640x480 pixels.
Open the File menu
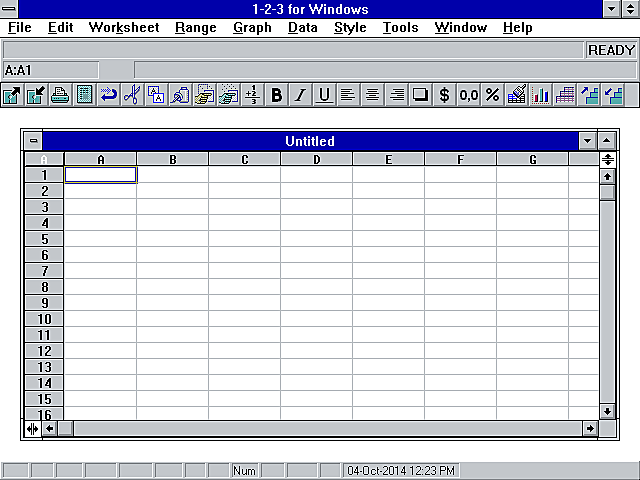point(20,27)
